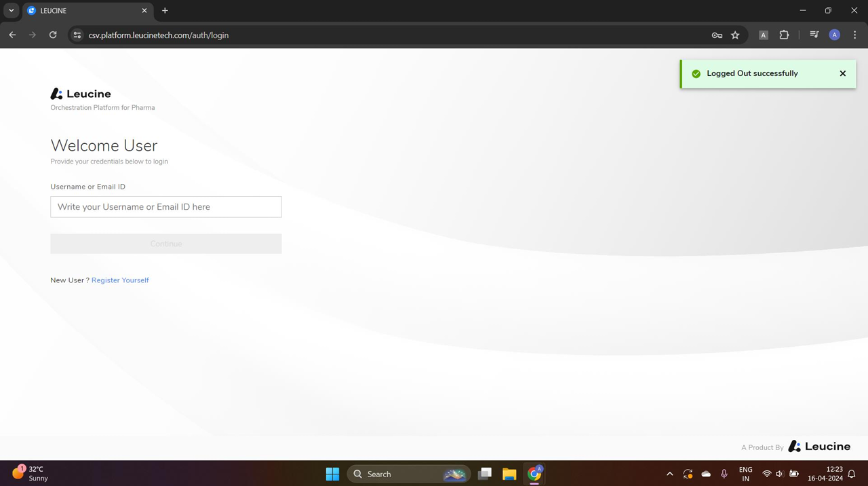The width and height of the screenshot is (868, 486).
Task: Open the Extensions puzzle icon
Action: tap(784, 35)
